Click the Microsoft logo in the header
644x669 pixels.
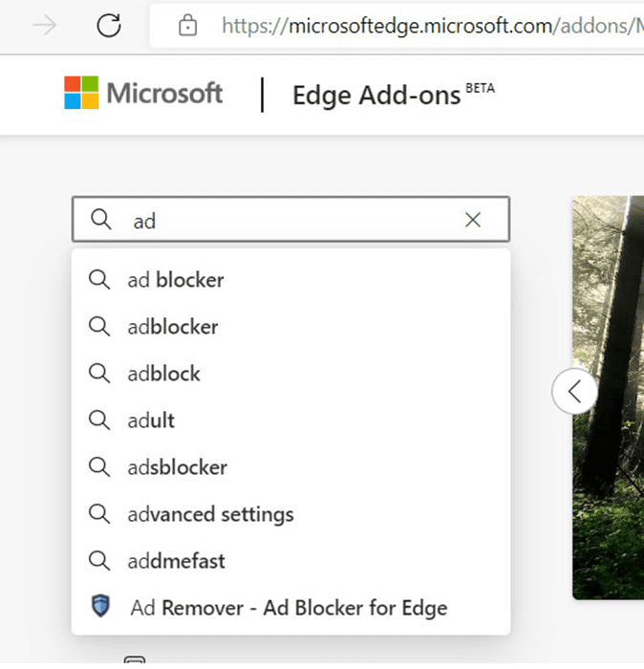(143, 94)
